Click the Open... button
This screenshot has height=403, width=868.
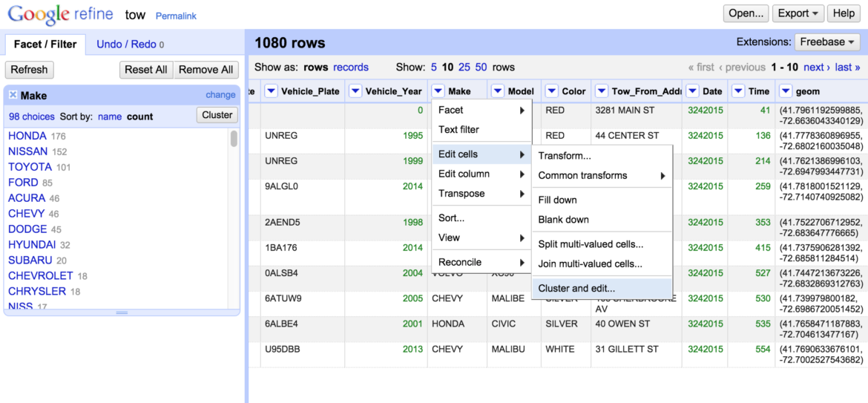pos(746,13)
